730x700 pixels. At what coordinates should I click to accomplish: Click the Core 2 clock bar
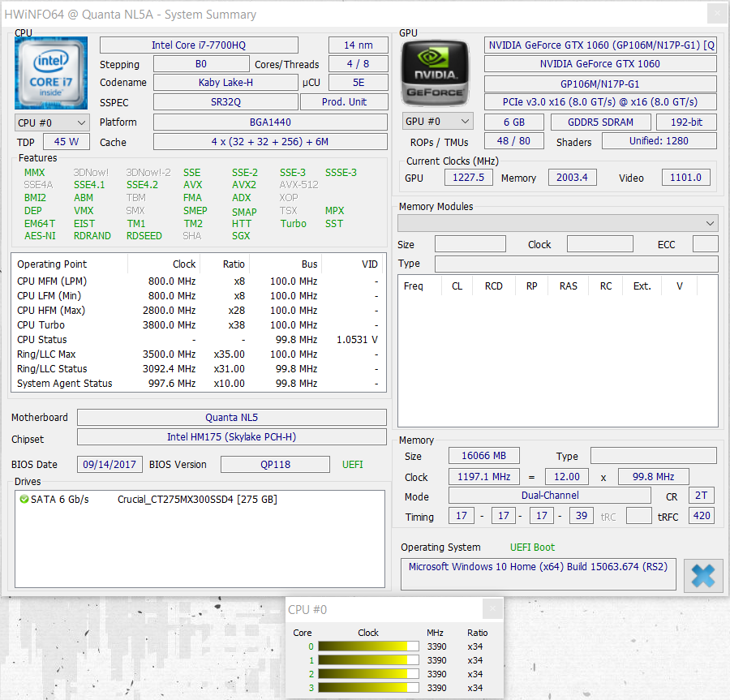369,674
